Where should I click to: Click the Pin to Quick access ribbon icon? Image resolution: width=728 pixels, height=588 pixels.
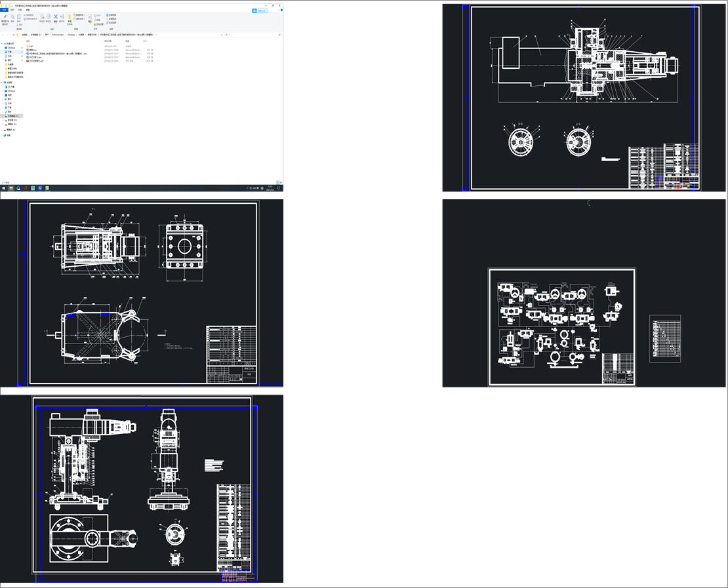5,16
